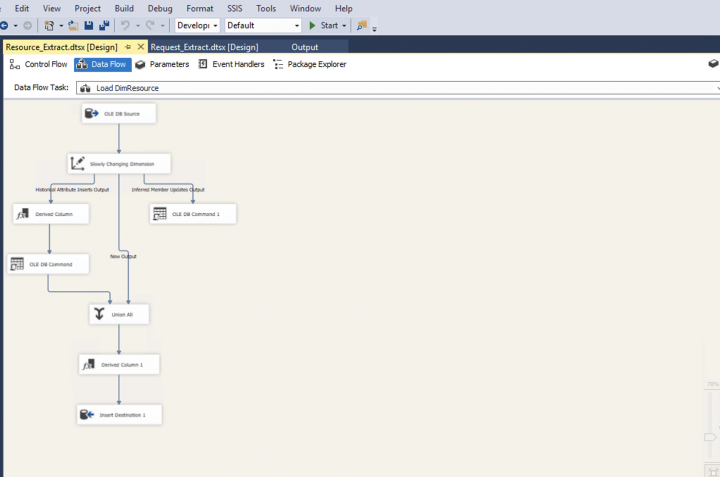This screenshot has width=720, height=477.
Task: Open the SSIS menu
Action: coord(235,8)
